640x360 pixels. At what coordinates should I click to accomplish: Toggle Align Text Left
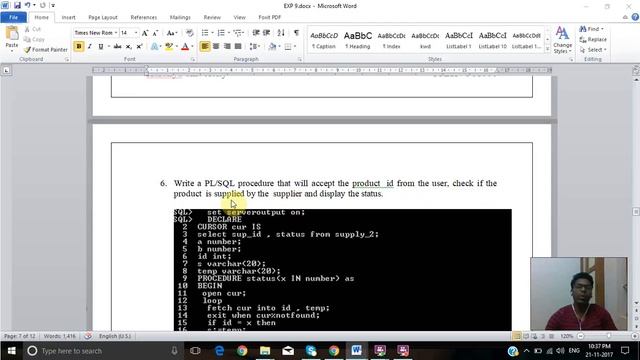(x=205, y=47)
